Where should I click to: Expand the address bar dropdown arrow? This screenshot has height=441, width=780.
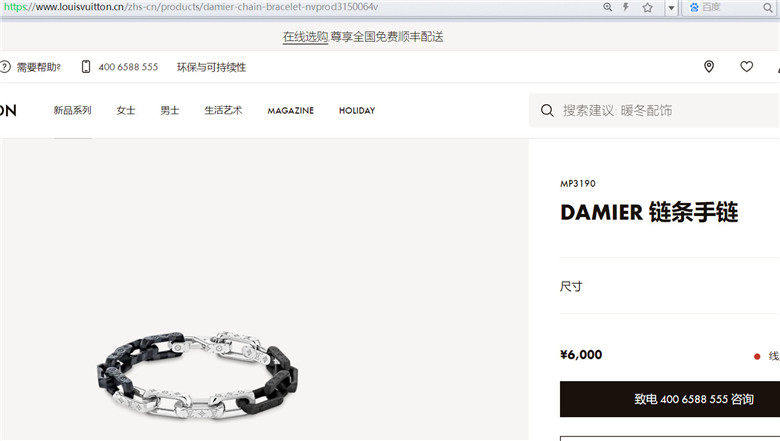[671, 8]
